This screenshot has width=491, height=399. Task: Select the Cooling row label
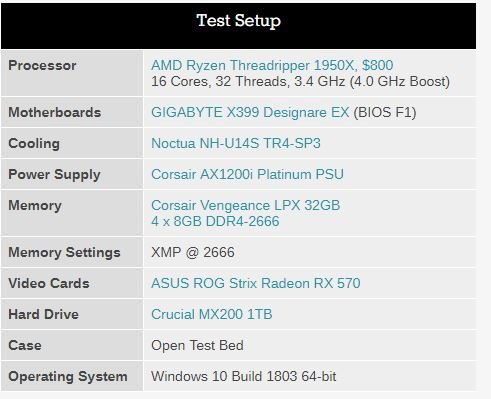pos(34,144)
